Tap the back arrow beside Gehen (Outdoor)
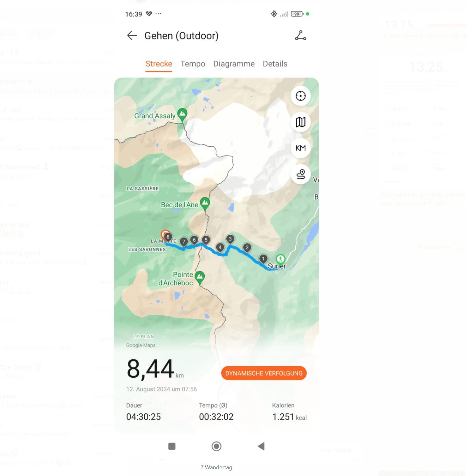 (x=132, y=36)
